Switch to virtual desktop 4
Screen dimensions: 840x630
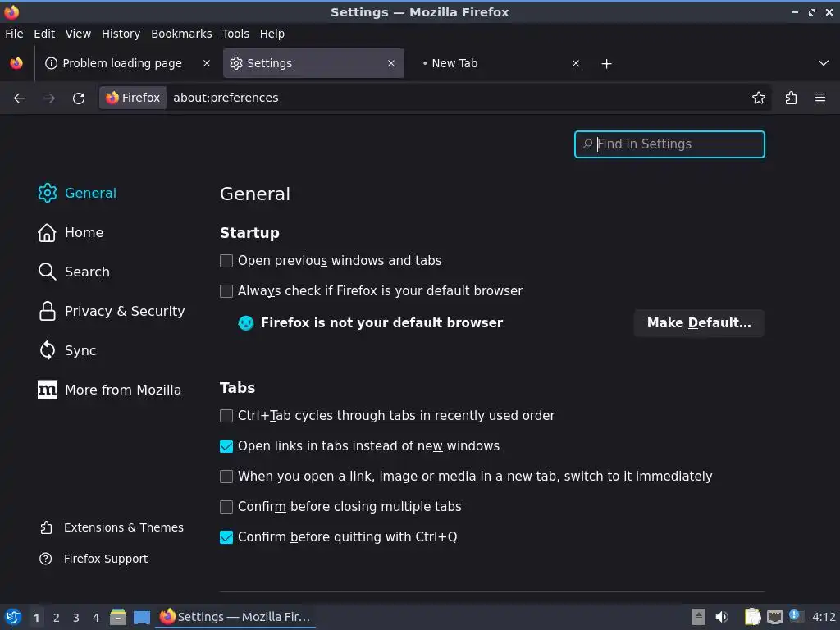96,618
